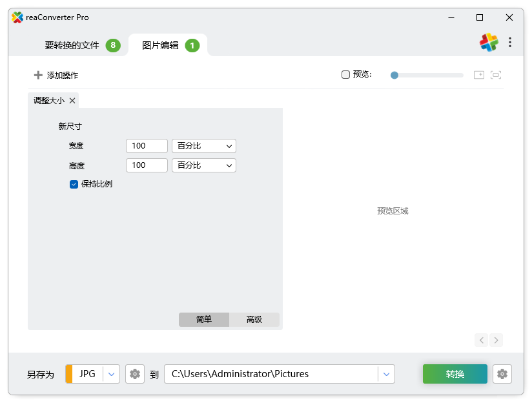Switch to 高级 resize mode
532x403 pixels.
254,319
